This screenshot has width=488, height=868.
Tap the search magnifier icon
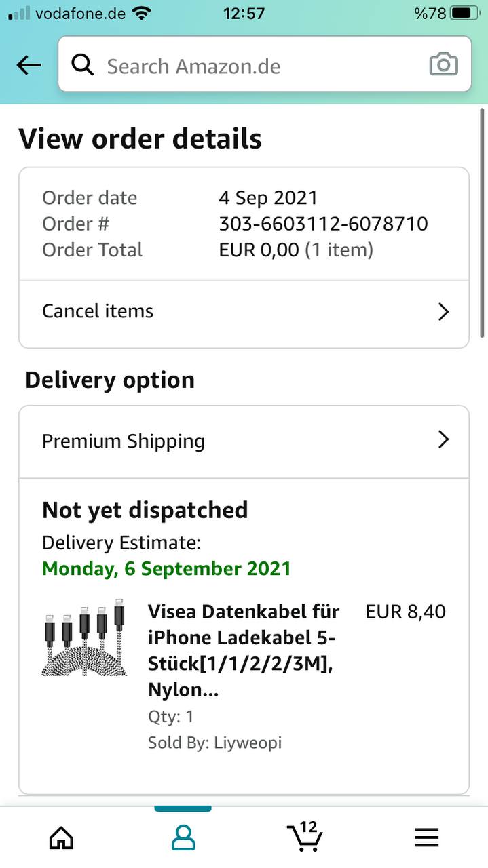tap(83, 65)
